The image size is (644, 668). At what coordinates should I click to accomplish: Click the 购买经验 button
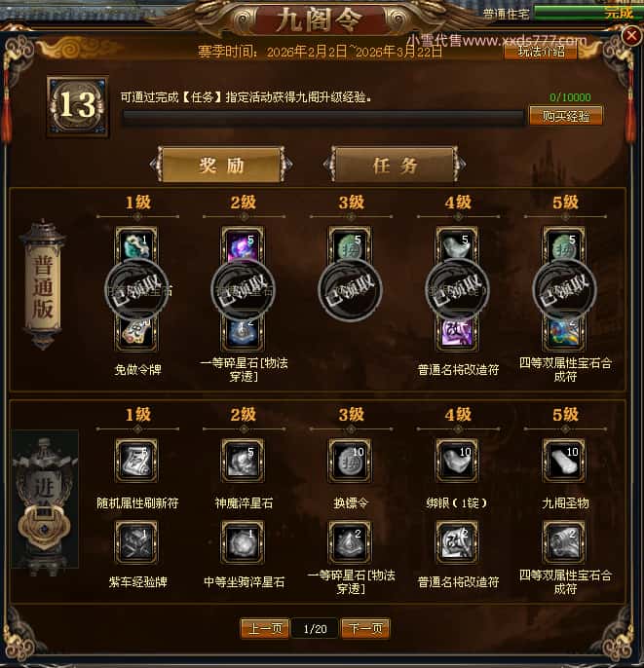coord(566,116)
